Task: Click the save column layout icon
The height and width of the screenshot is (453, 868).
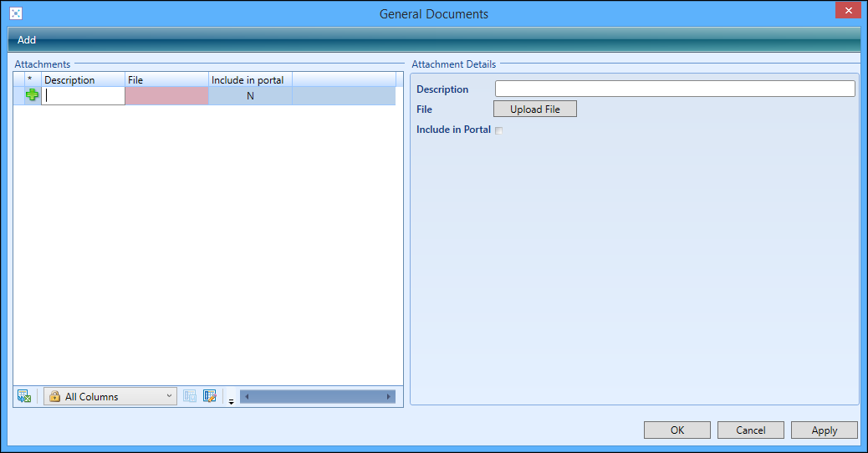Action: coord(190,396)
